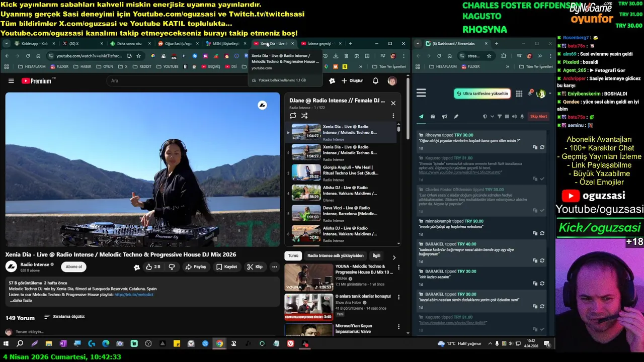Reload the YouTube tab
Viewport: 644px width, 362px height.
point(28,56)
